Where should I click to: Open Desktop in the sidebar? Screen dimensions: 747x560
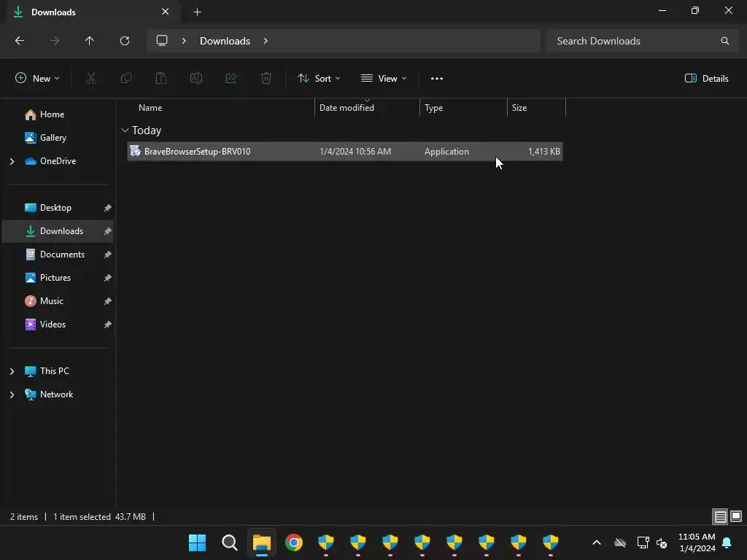click(55, 208)
